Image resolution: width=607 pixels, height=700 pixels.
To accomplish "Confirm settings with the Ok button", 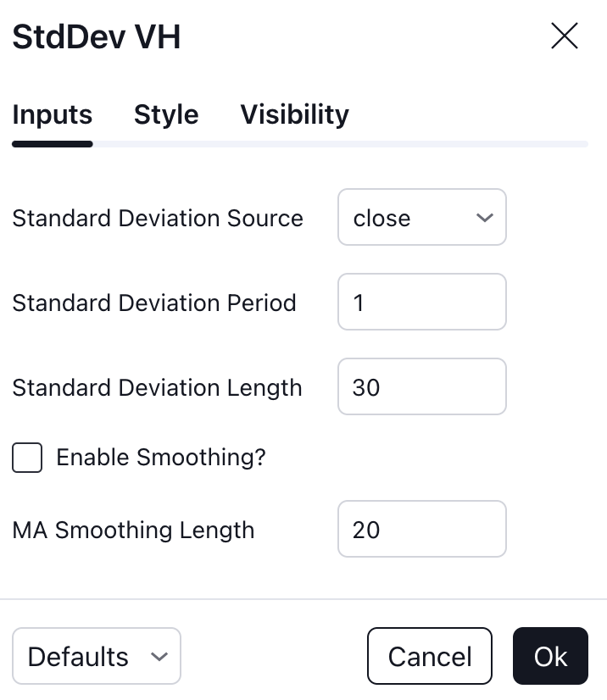I will [551, 656].
